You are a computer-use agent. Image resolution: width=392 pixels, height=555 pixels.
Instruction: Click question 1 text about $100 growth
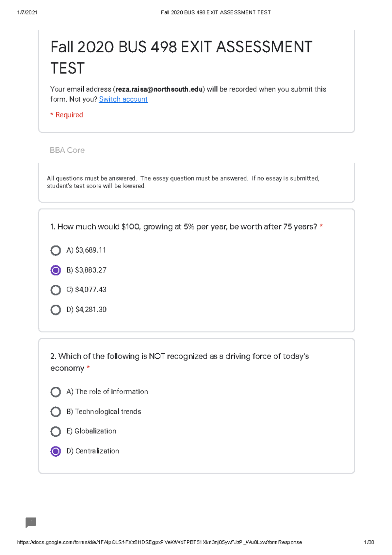pos(184,227)
